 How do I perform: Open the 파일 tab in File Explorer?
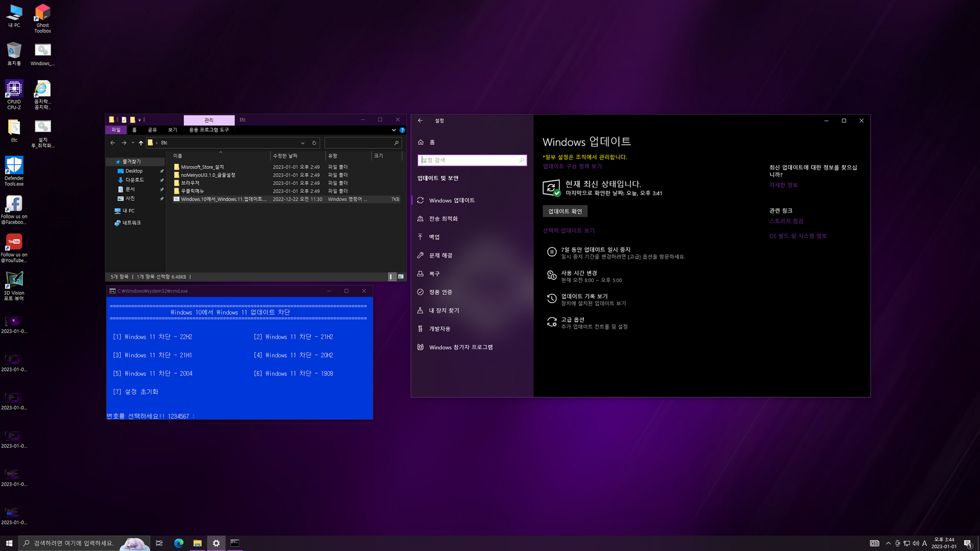pyautogui.click(x=116, y=130)
